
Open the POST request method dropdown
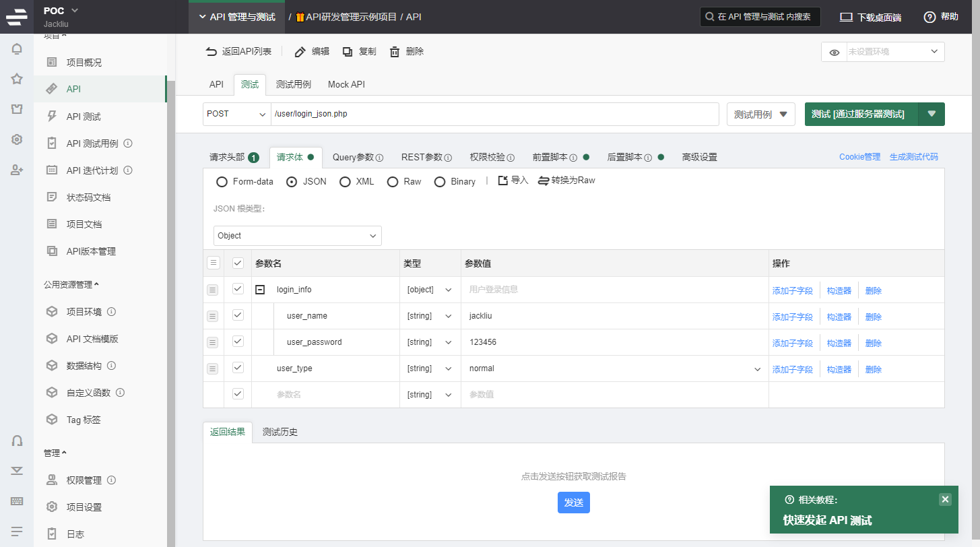[x=236, y=115]
